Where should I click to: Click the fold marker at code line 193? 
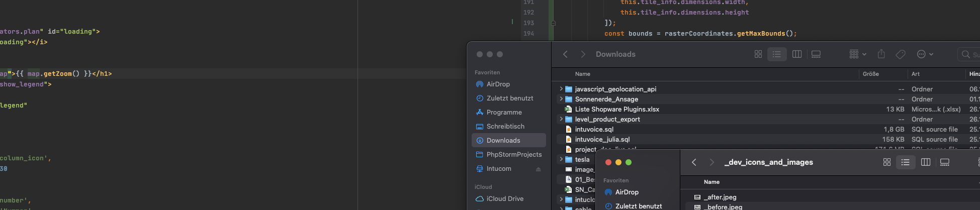click(x=553, y=23)
